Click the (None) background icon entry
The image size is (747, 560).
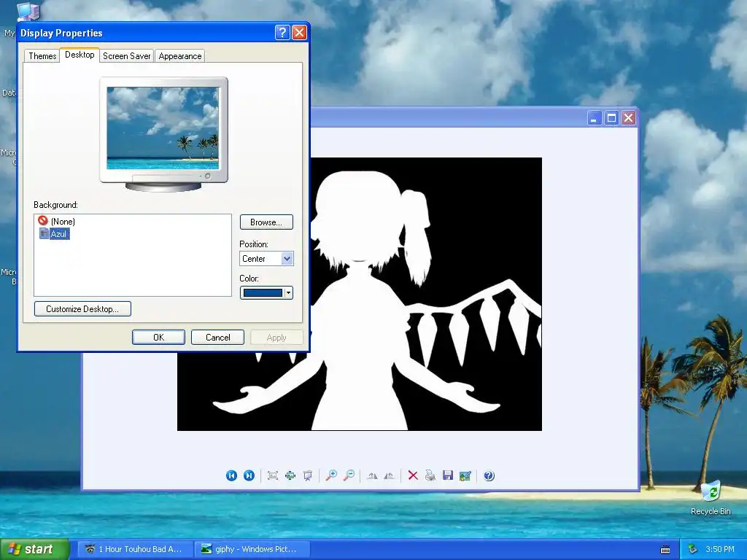(43, 220)
